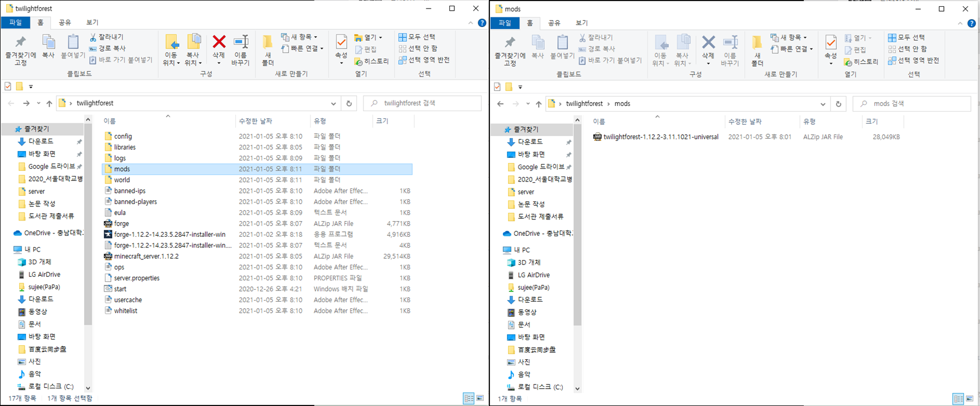Create New folder (새 폴더) in twilightforest window
Screen dimensions: 980x406
[268, 50]
